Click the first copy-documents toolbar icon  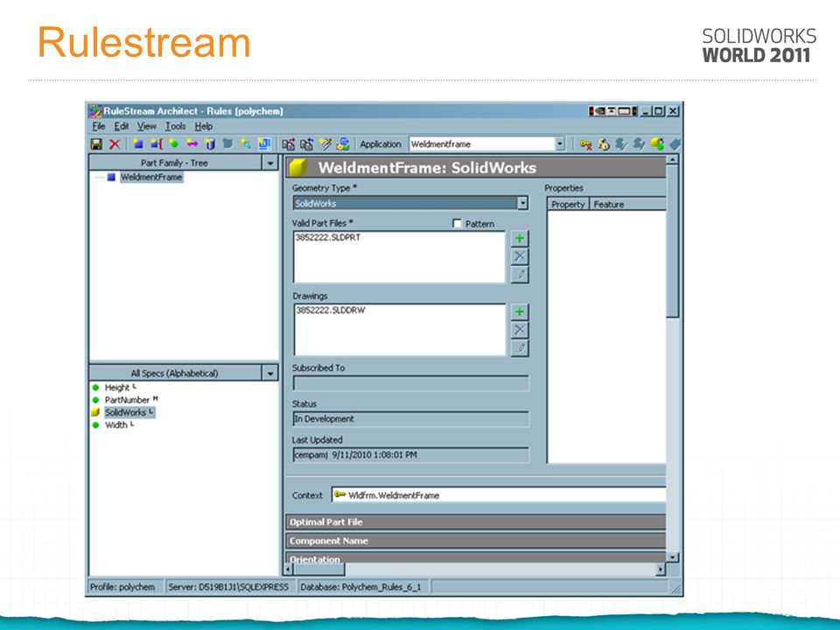pyautogui.click(x=288, y=144)
